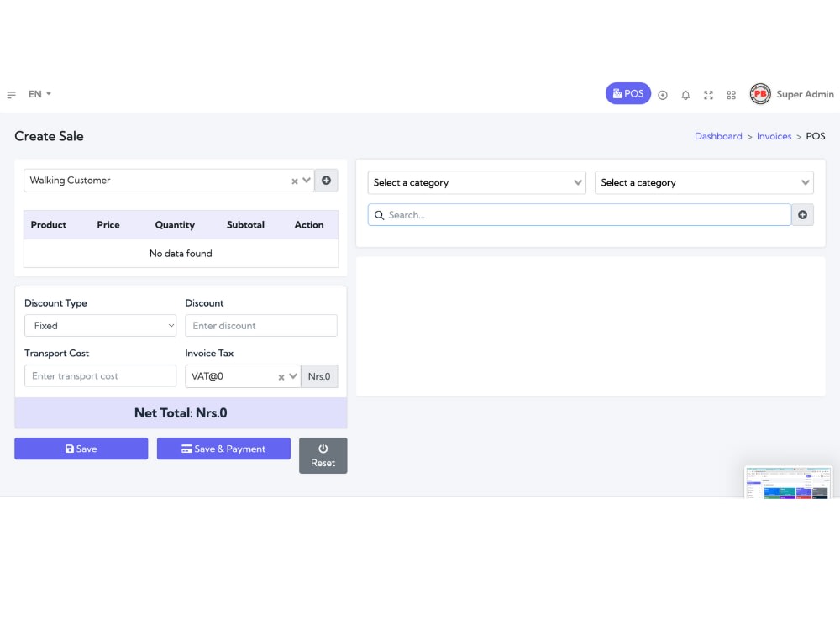Image resolution: width=840 pixels, height=630 pixels.
Task: Open the POS button in header
Action: point(627,94)
